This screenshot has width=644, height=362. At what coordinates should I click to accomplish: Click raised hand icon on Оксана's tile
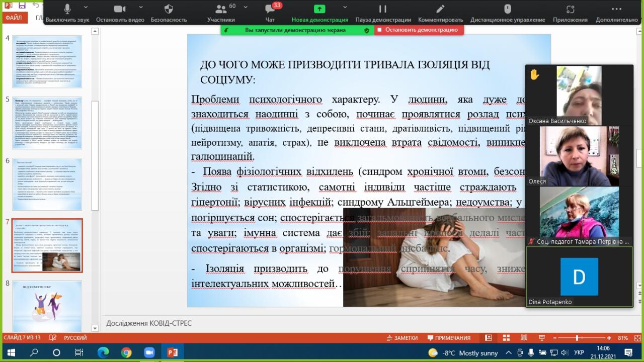[x=534, y=75]
